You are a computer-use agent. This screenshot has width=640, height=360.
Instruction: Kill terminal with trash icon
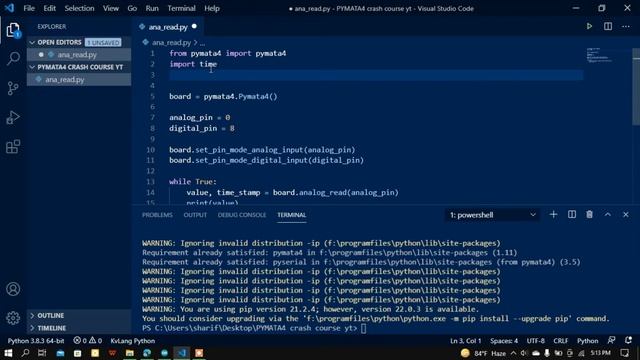point(589,215)
